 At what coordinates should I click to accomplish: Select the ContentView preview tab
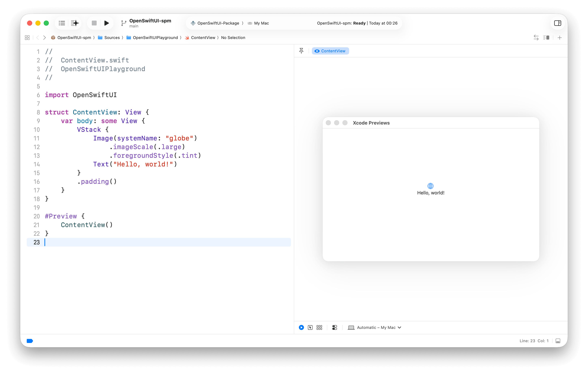pyautogui.click(x=330, y=51)
